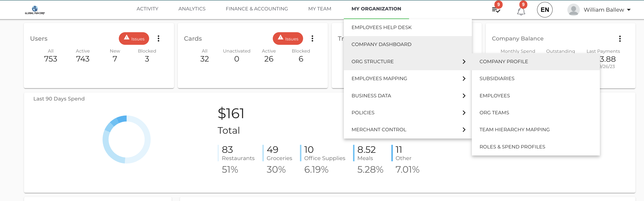Choose Roles & Spend Profiles in submenu
This screenshot has height=201, width=644.
coord(536,147)
